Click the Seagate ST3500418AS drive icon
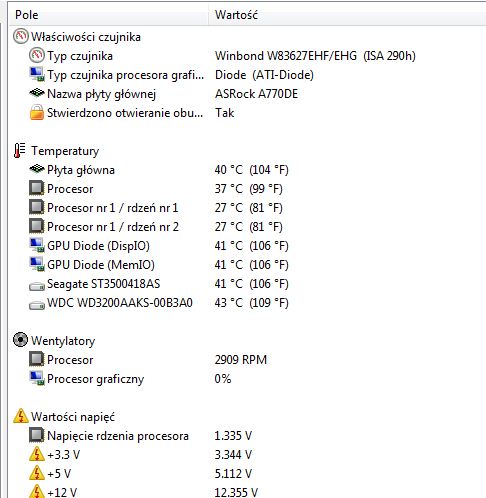 coord(37,286)
